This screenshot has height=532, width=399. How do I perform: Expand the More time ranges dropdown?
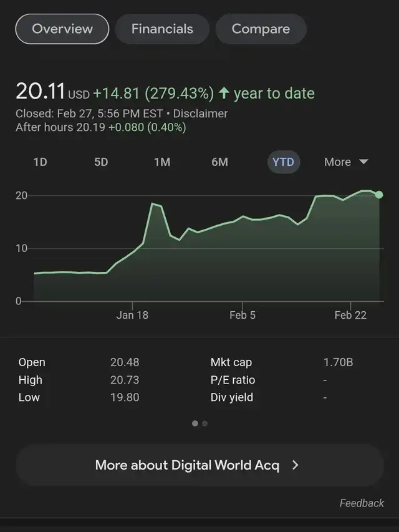tap(345, 162)
